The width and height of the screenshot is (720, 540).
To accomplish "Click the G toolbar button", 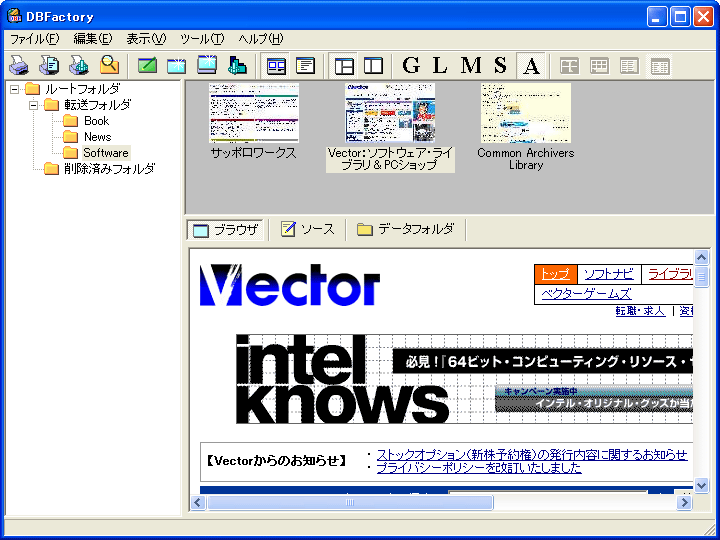I will [x=411, y=66].
